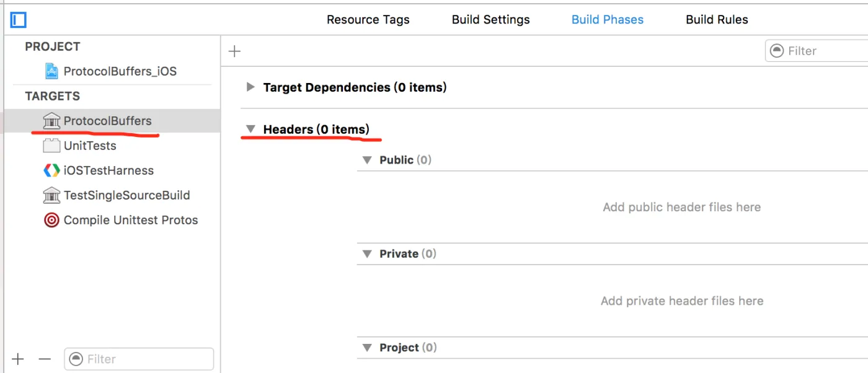The width and height of the screenshot is (868, 373).
Task: Add a new target with plus button
Action: 18,359
